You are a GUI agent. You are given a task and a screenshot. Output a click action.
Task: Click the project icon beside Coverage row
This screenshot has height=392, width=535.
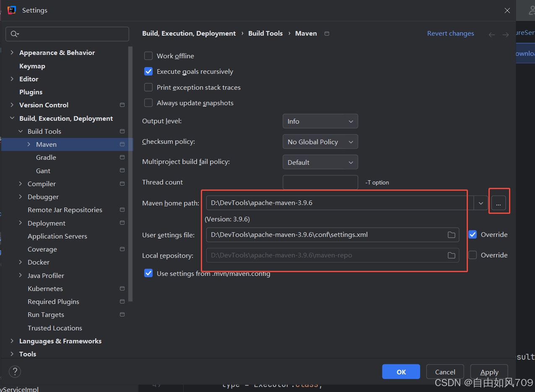[122, 249]
